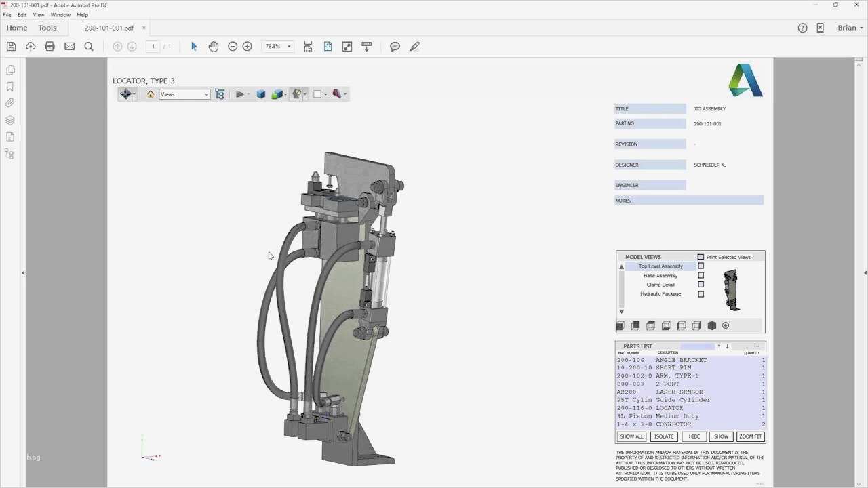
Task: Expand the 78.8% zoom level dropdown
Action: (x=289, y=47)
